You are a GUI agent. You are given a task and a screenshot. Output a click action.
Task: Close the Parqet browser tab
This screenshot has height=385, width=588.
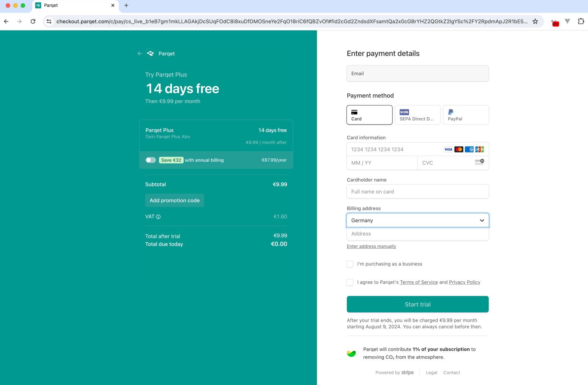coord(113,6)
